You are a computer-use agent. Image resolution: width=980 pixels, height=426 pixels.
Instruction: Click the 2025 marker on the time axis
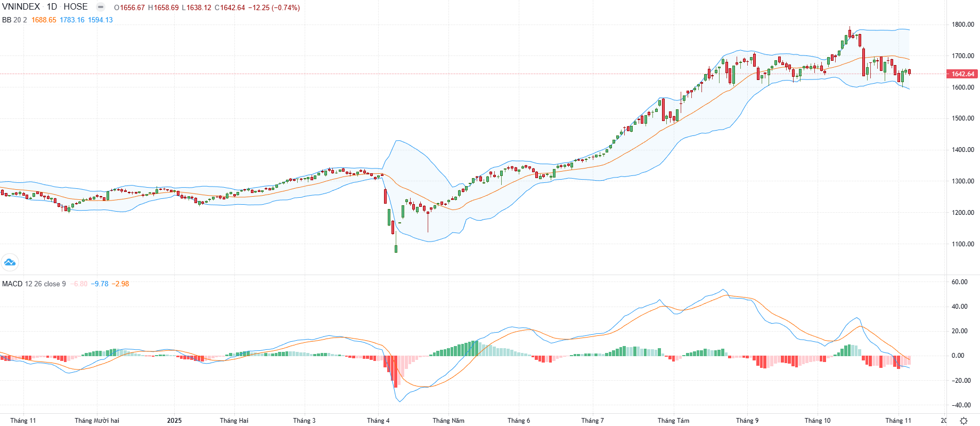(x=174, y=421)
